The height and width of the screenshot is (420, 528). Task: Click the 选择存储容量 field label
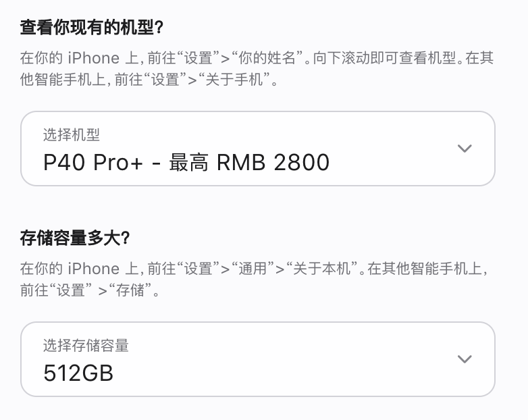pos(86,346)
